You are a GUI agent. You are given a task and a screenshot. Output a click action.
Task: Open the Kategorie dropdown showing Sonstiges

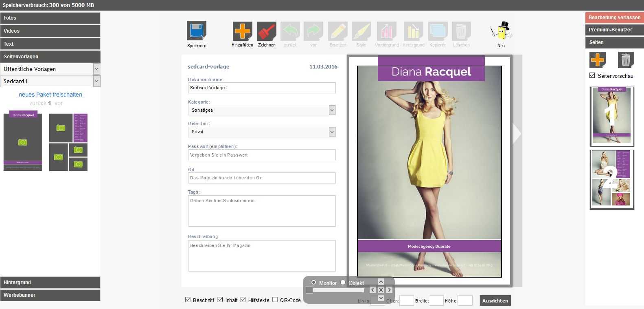(261, 110)
